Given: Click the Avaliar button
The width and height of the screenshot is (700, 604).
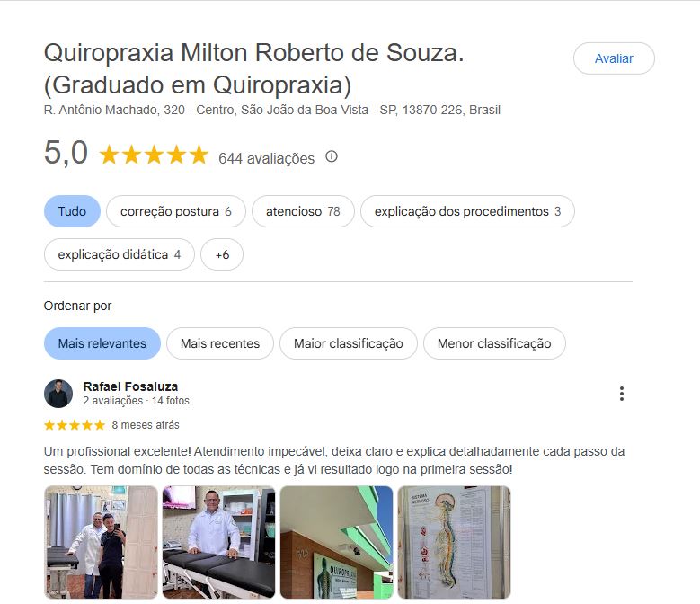Looking at the screenshot, I should click(614, 58).
